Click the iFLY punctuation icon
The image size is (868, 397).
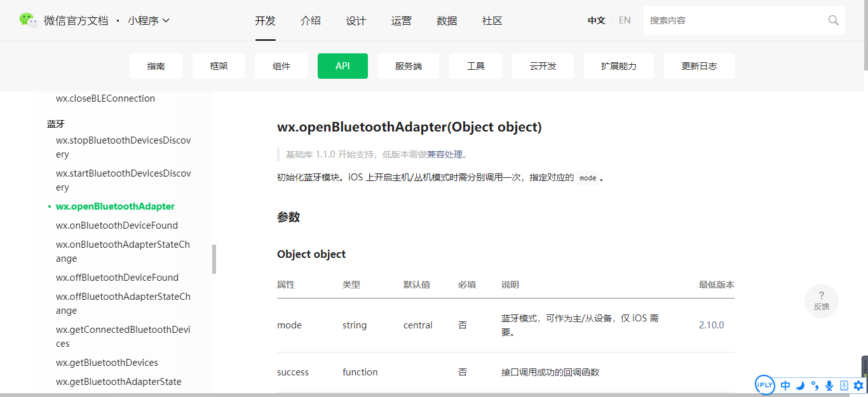815,386
